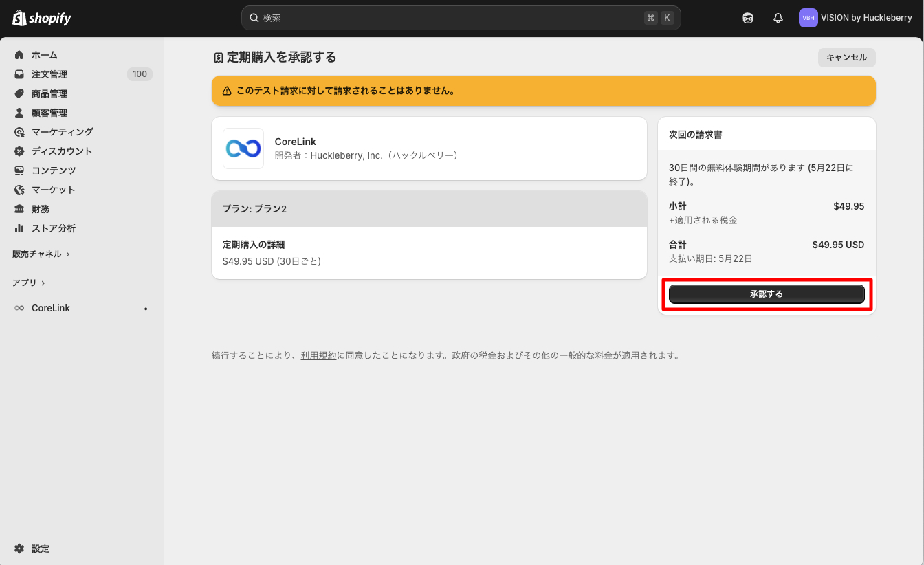Click the dollar receipt icon beside the page title
The height and width of the screenshot is (565, 924).
219,58
